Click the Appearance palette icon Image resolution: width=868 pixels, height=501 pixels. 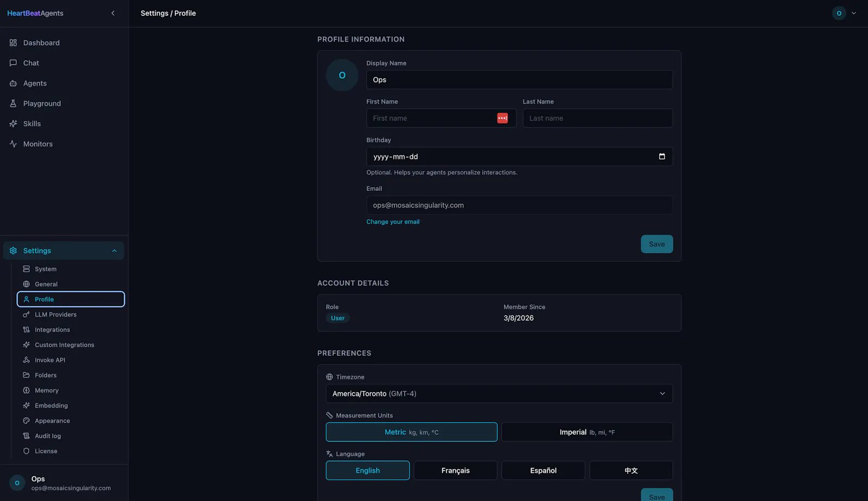coord(26,421)
